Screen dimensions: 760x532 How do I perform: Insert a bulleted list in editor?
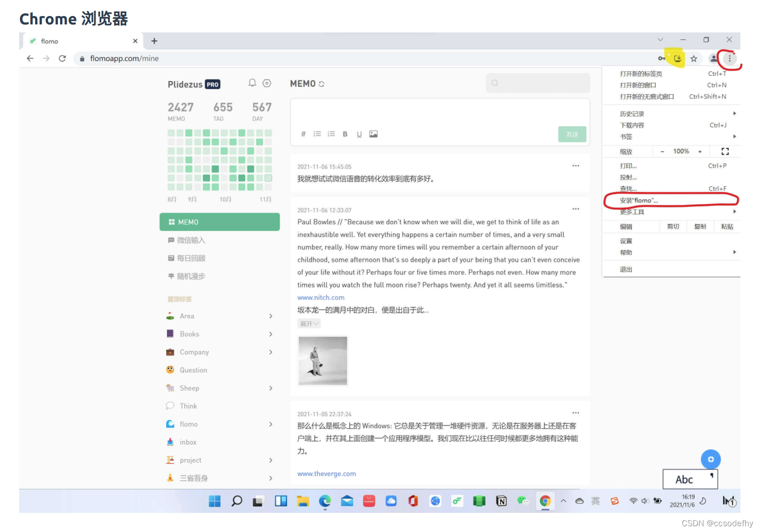tap(317, 134)
